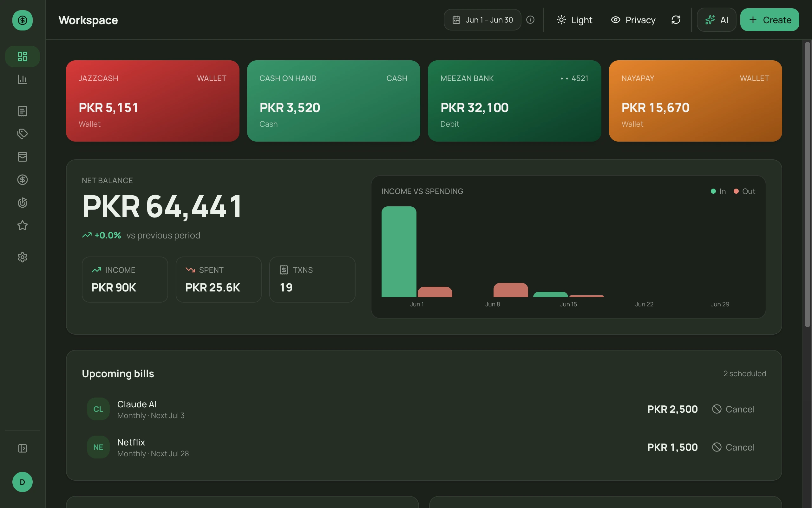Open the AI assistant button
This screenshot has height=508, width=812.
click(x=717, y=20)
